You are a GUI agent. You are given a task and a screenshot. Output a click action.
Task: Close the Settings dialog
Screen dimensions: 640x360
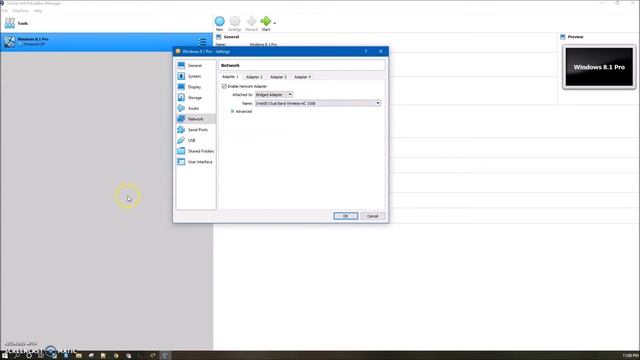[x=381, y=51]
